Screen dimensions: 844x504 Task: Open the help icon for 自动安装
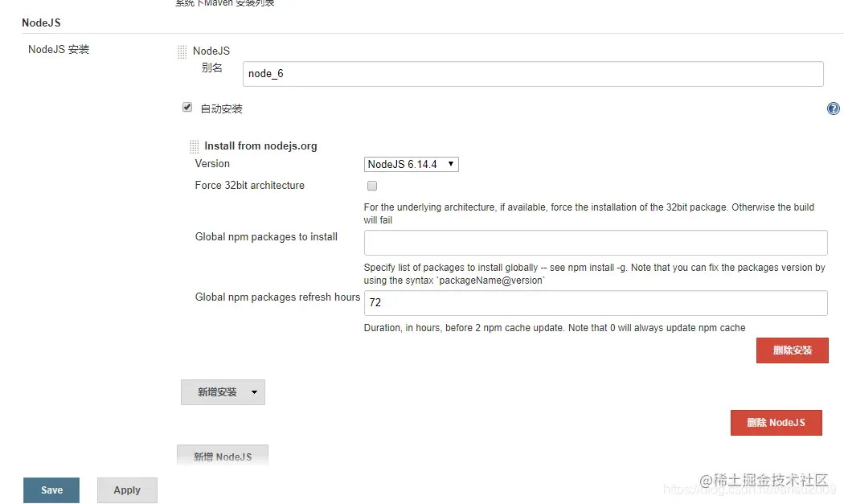click(x=834, y=109)
